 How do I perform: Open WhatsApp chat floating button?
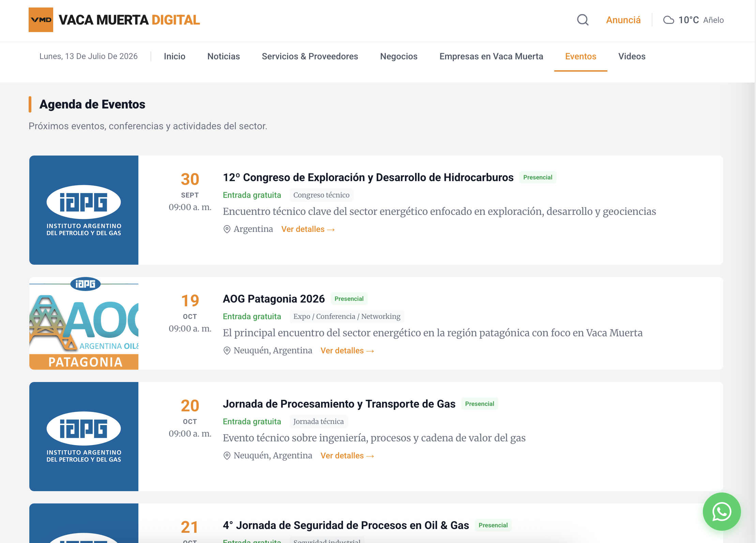pyautogui.click(x=722, y=511)
